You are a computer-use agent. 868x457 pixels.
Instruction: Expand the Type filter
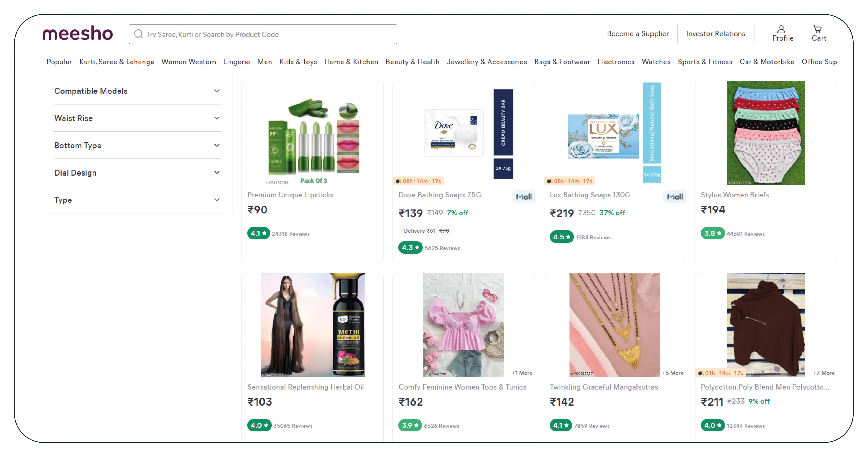[x=137, y=200]
